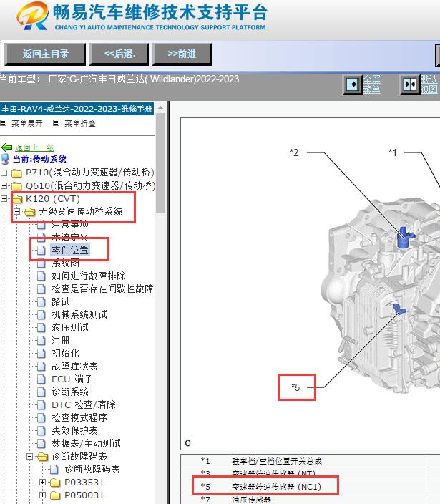Open the 注意事项 page

tap(70, 224)
